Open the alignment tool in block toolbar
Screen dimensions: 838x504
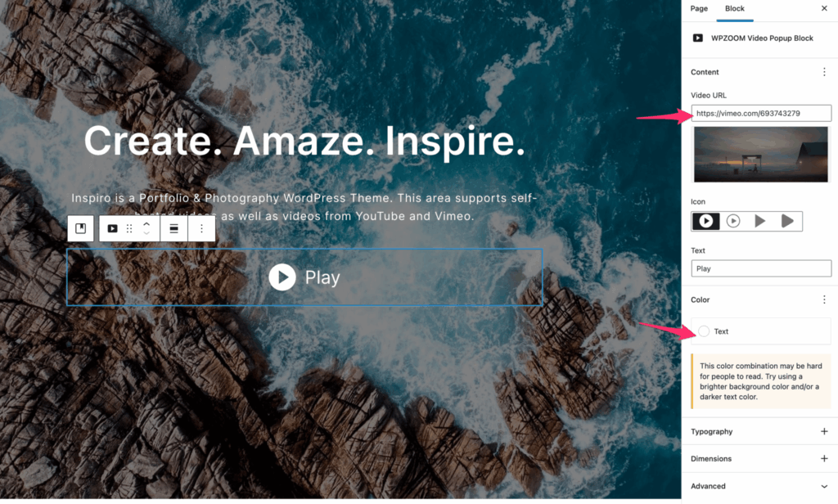tap(173, 229)
